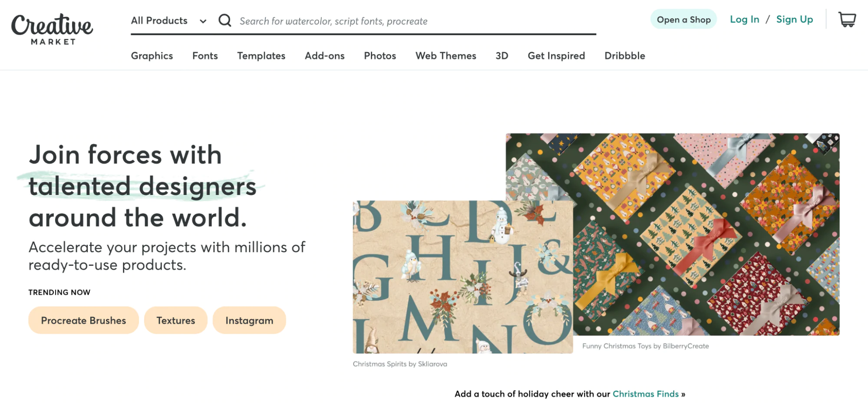Open the Get Inspired menu item
This screenshot has width=868, height=406.
[556, 56]
